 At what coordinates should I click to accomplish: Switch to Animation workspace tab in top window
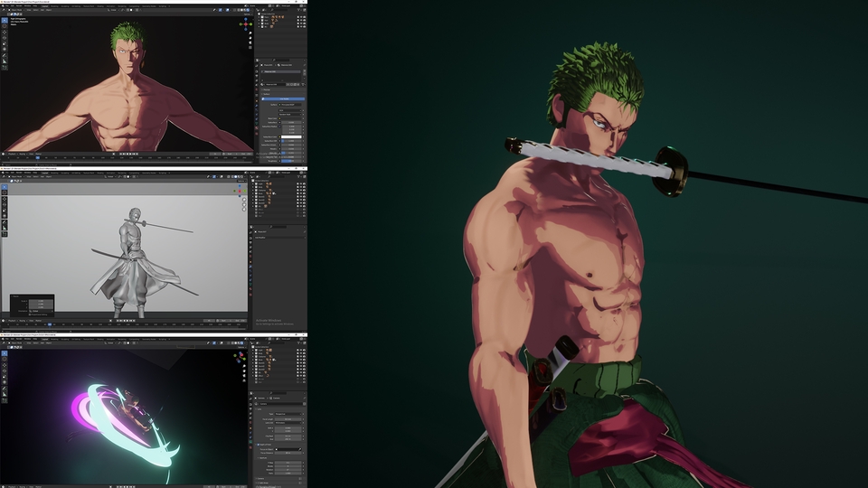(110, 6)
